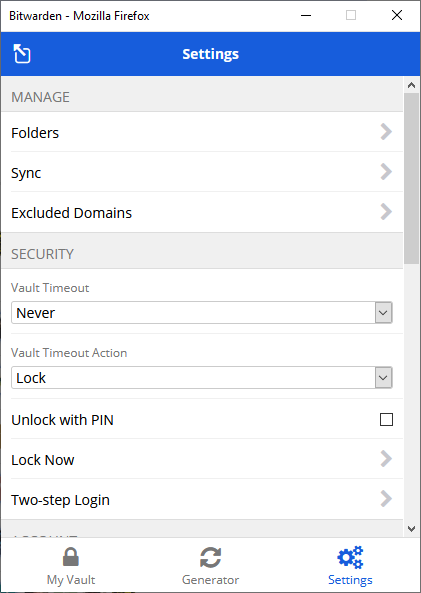Minimize the Bitwarden Firefox window

[306, 16]
